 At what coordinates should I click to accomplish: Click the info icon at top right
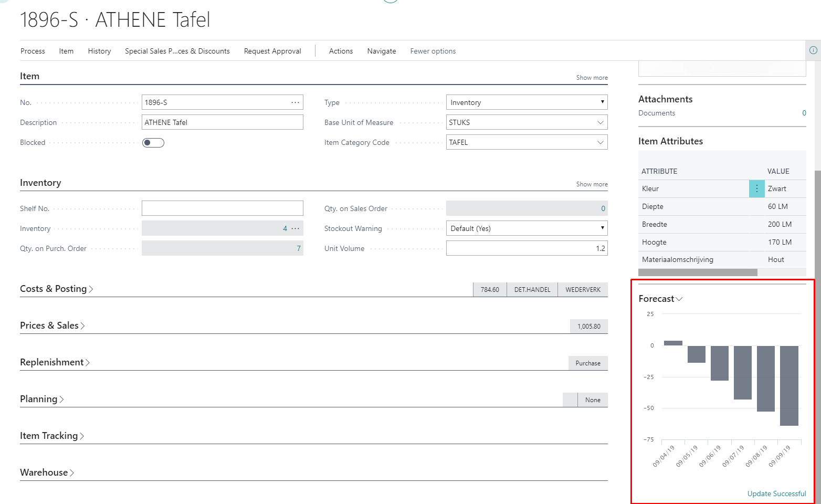click(x=813, y=50)
